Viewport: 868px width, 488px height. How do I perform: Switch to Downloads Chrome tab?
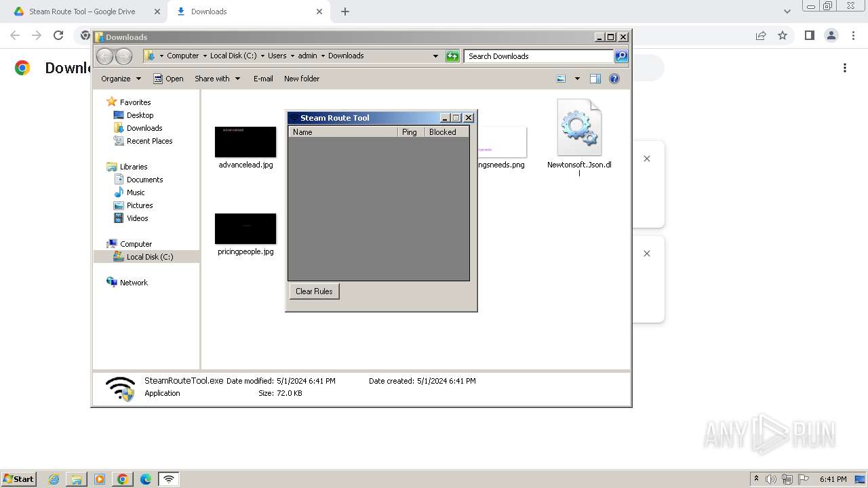pyautogui.click(x=249, y=12)
